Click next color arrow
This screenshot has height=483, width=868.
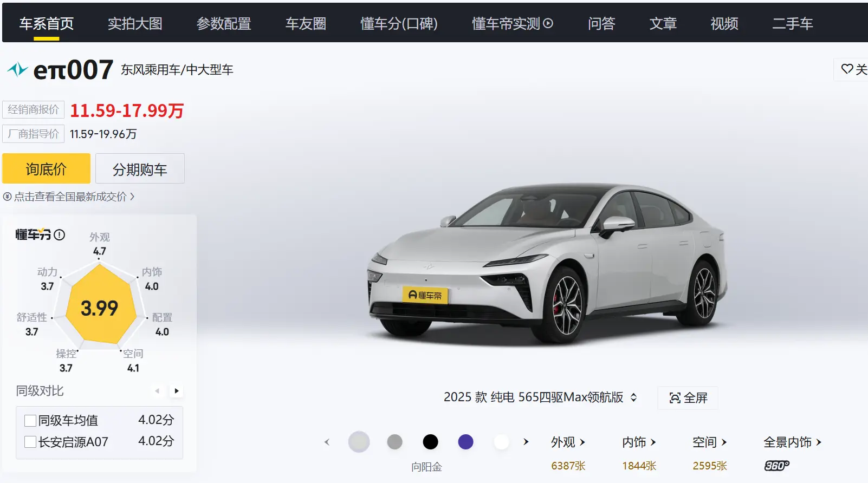526,442
